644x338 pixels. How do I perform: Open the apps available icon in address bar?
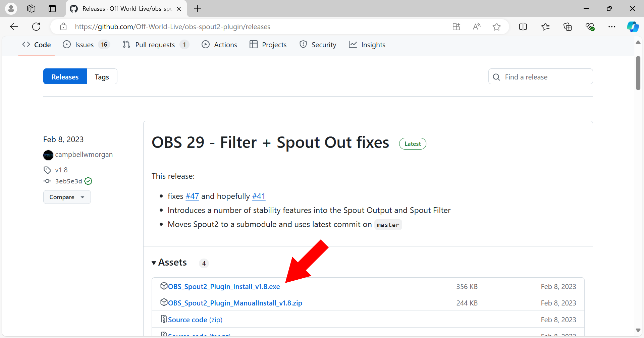(x=456, y=27)
